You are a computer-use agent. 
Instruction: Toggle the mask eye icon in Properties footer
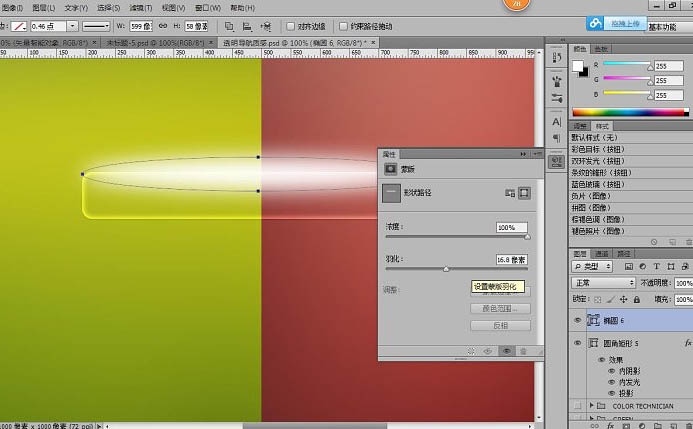coord(506,351)
